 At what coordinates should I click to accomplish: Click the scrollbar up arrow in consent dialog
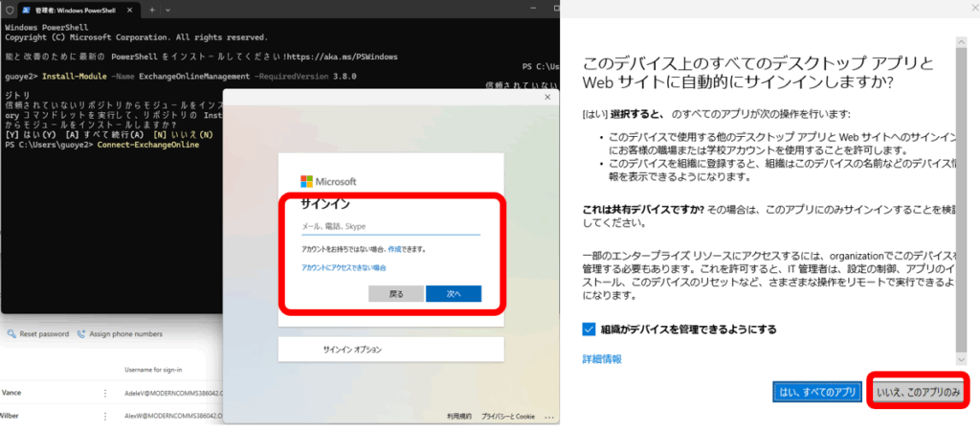962,41
